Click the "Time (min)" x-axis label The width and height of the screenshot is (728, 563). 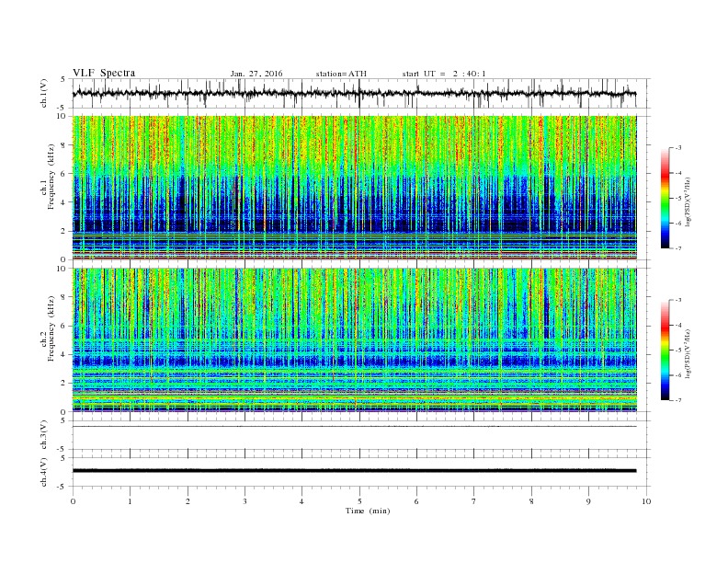click(x=368, y=511)
